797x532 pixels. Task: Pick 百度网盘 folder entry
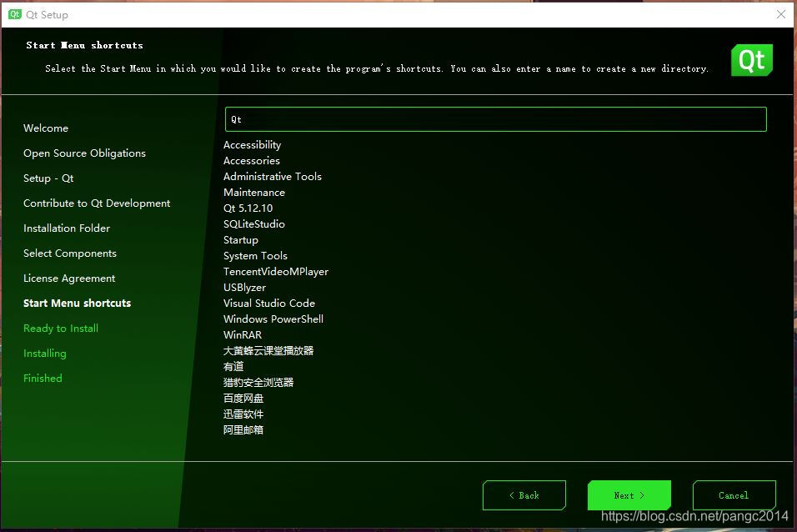(243, 398)
